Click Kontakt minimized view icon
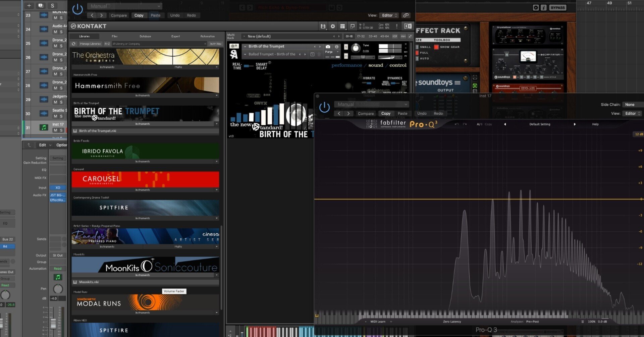Viewport: 644px width, 337px height. (352, 26)
